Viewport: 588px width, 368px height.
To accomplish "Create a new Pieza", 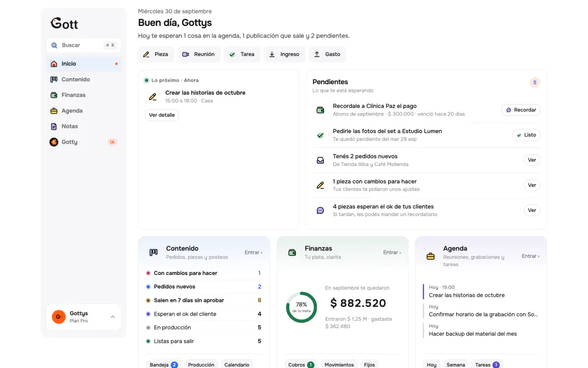I will [x=156, y=54].
